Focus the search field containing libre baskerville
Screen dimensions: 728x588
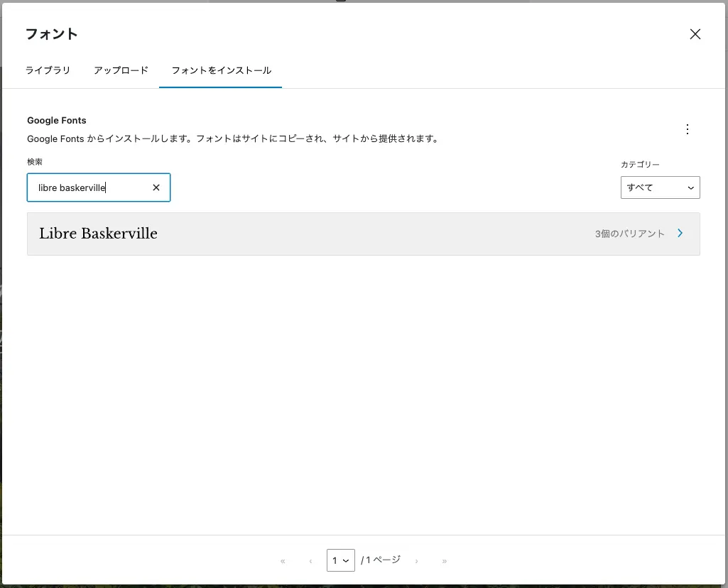pyautogui.click(x=89, y=187)
